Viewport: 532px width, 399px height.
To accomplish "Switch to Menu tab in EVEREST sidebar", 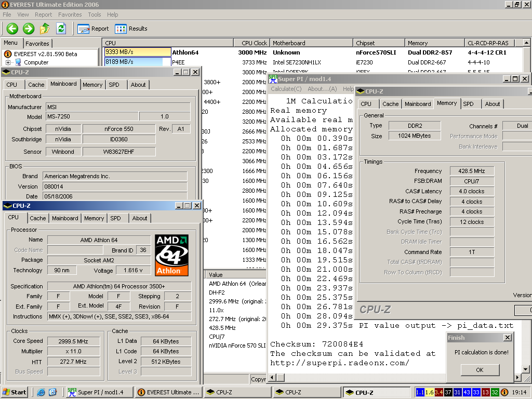I will pos(10,43).
